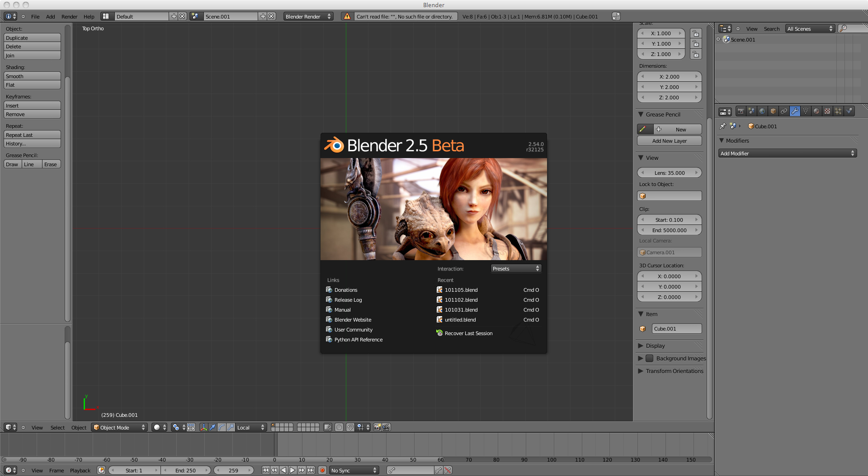Open the Local orientation dropdown
This screenshot has height=476, width=868.
click(251, 427)
